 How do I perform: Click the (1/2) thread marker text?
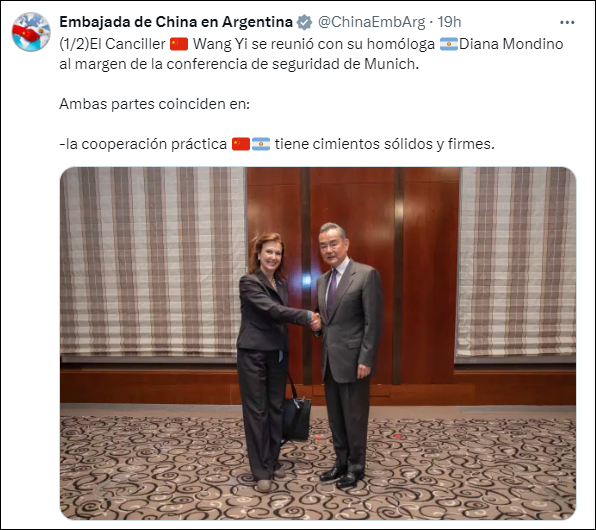point(74,44)
